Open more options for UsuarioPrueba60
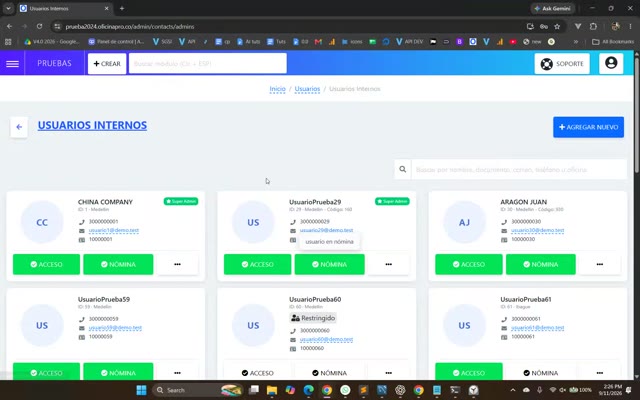Viewport: 640px width, 400px height. (389, 372)
